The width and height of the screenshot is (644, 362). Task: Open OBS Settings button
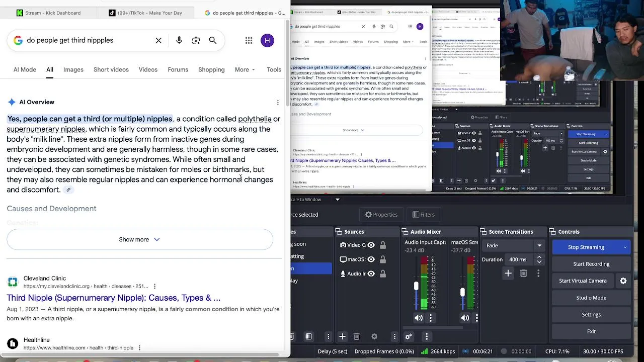pyautogui.click(x=591, y=315)
